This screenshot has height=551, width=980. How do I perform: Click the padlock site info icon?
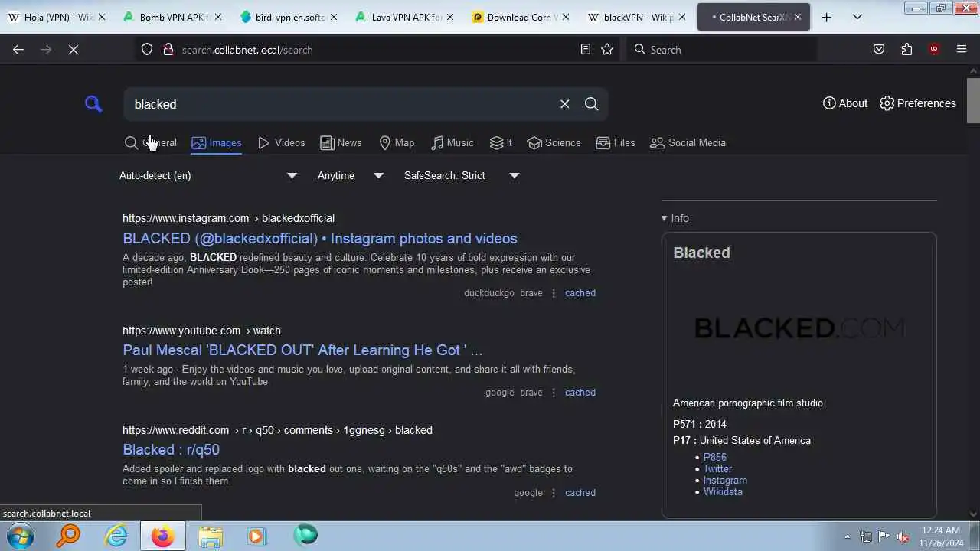(x=168, y=49)
